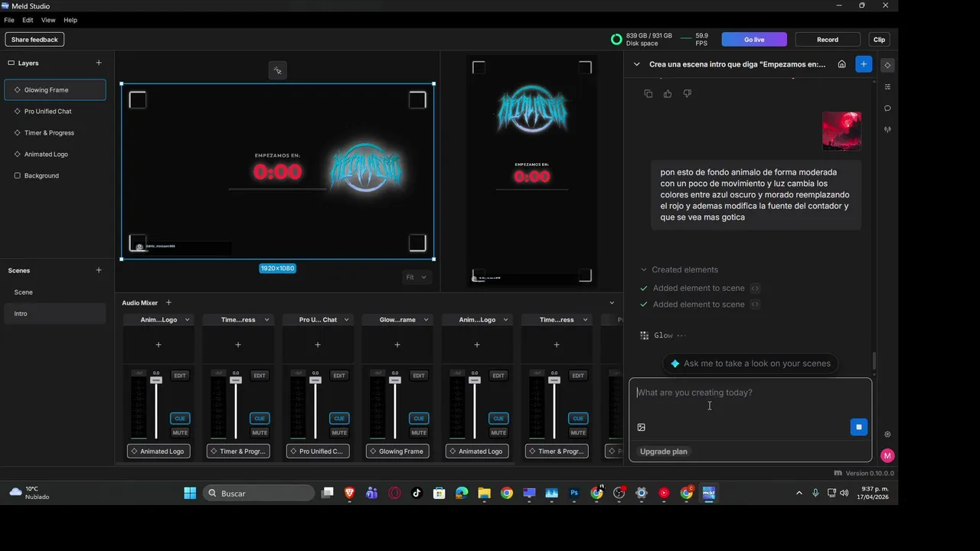Open the red moon image thumbnail
Screen dimensions: 980x551
(x=841, y=131)
